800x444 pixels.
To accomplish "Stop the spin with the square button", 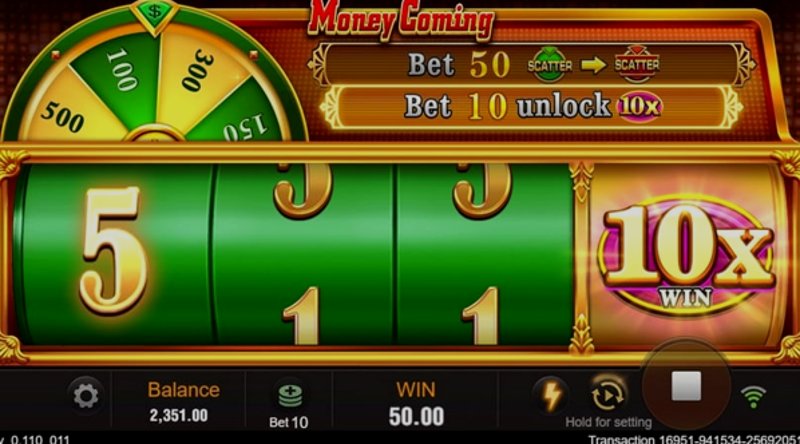I will click(x=686, y=386).
